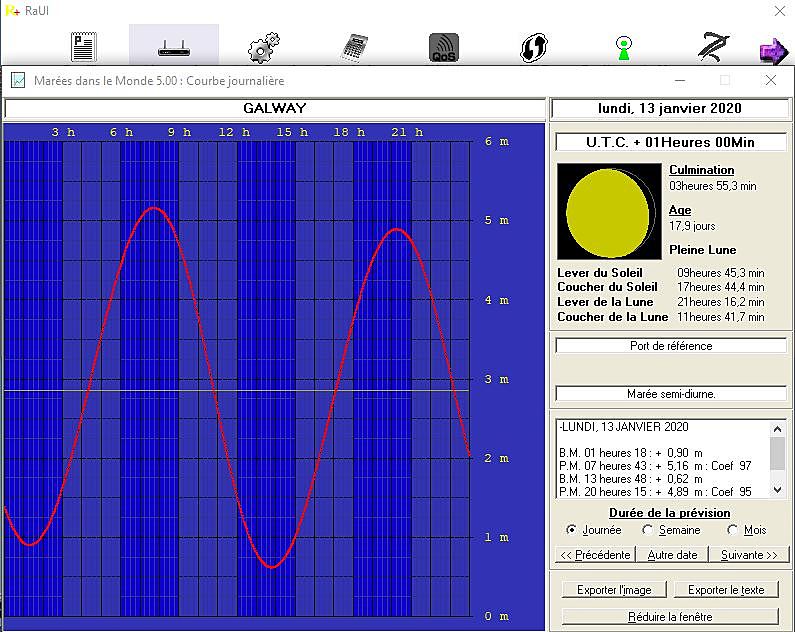Click the 03heures 55,3 min value
This screenshot has height=632, width=795.
(x=712, y=186)
